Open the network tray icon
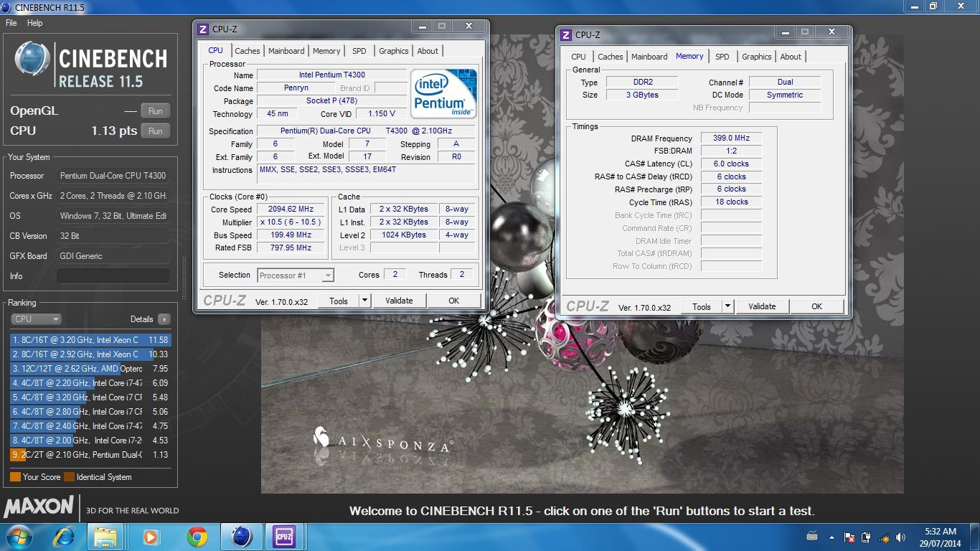Image resolution: width=980 pixels, height=551 pixels. 883,537
